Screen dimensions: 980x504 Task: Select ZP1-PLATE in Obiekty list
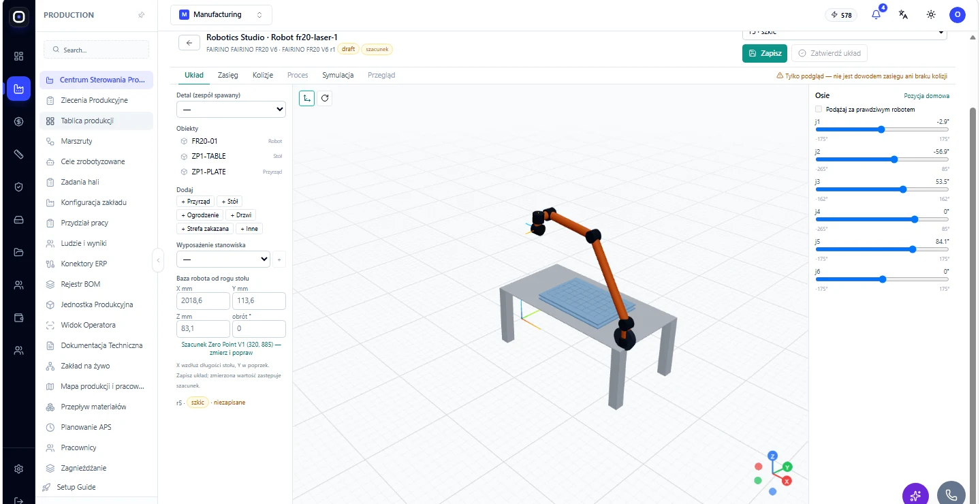pyautogui.click(x=231, y=172)
